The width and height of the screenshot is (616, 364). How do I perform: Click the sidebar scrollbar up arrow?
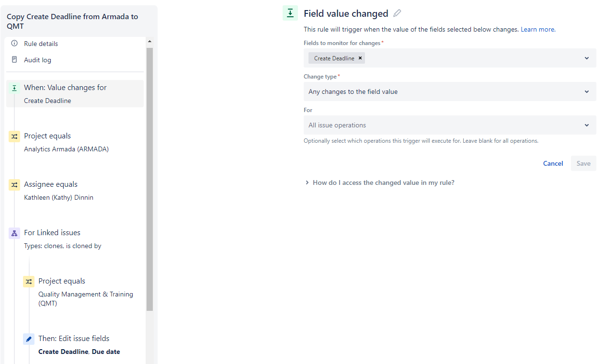pos(149,42)
